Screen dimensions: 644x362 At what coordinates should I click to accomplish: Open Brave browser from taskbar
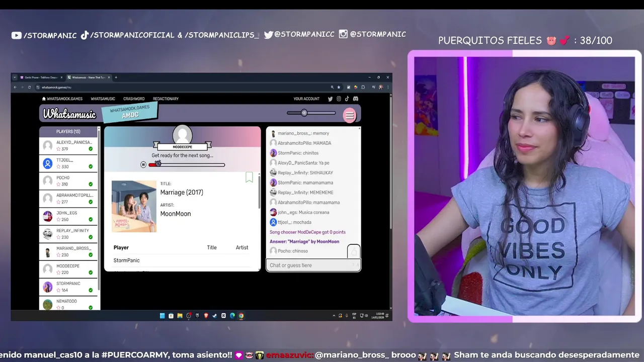pyautogui.click(x=206, y=316)
